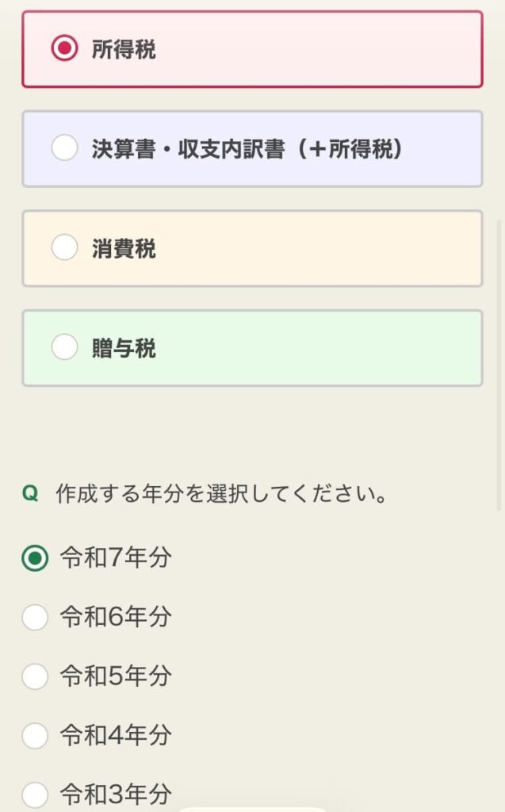This screenshot has height=812, width=505.
Task: Pick the 令和4年分 radio button
Action: 35,736
